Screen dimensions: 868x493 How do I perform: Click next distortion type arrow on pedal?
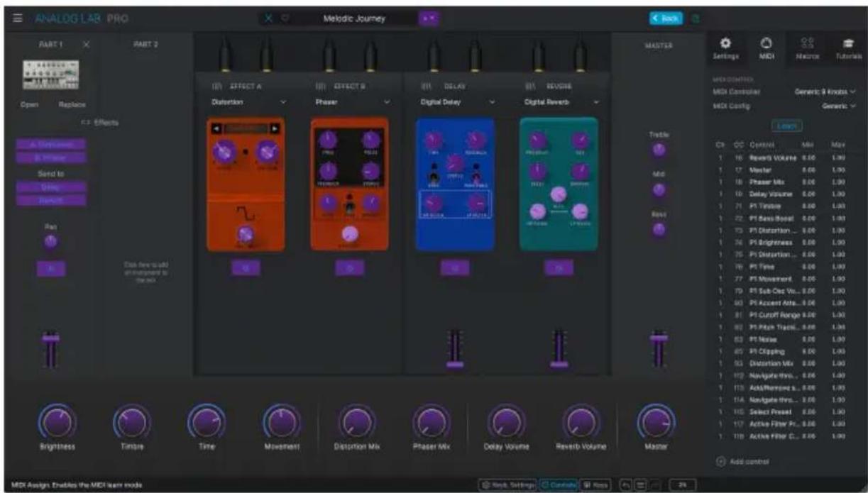click(273, 128)
